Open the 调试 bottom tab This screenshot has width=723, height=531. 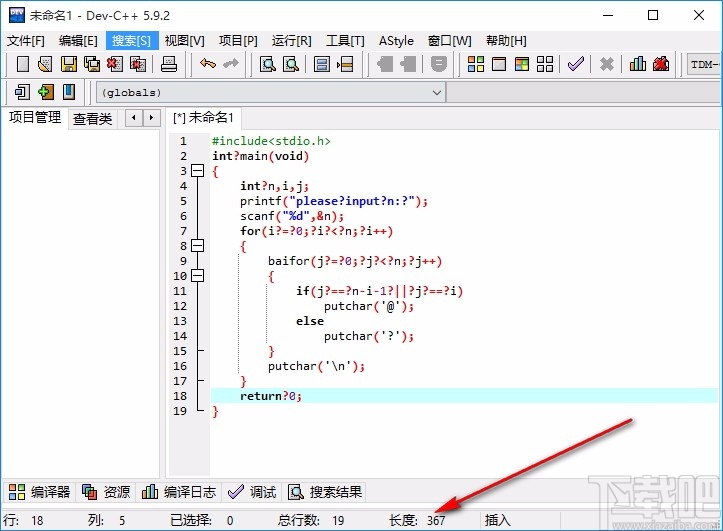click(252, 492)
